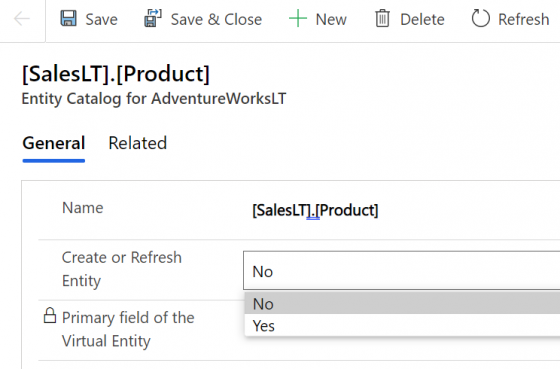Click the Delete command label
This screenshot has width=560, height=369.
422,19
